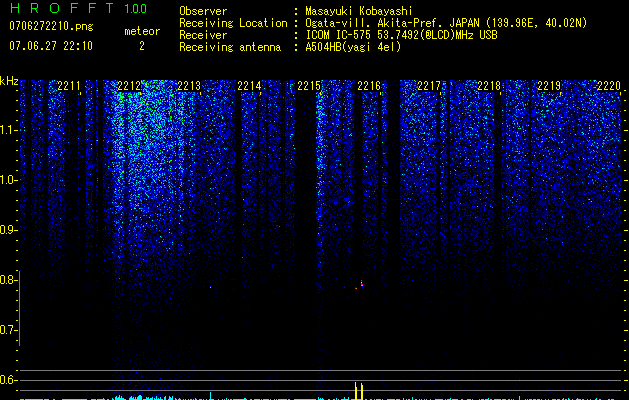The height and width of the screenshot is (400, 629).
Task: Click the kHz axis unit label
Action: 9,81
